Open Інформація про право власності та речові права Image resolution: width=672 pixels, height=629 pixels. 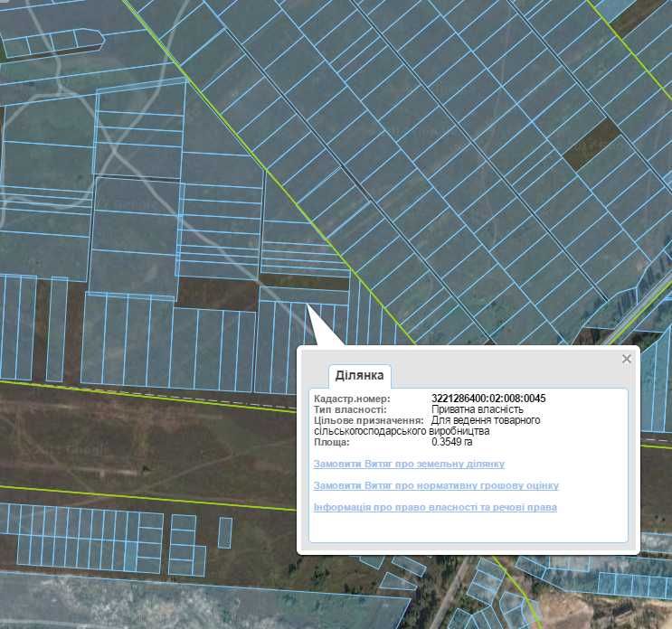(x=435, y=507)
